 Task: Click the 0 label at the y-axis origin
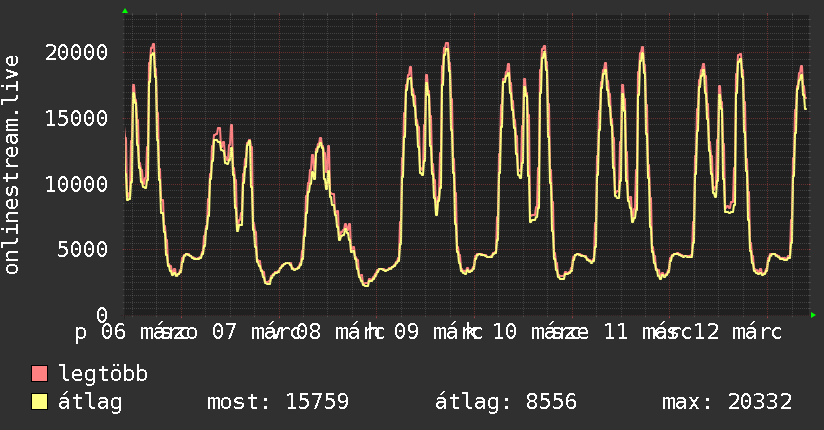pyautogui.click(x=102, y=314)
